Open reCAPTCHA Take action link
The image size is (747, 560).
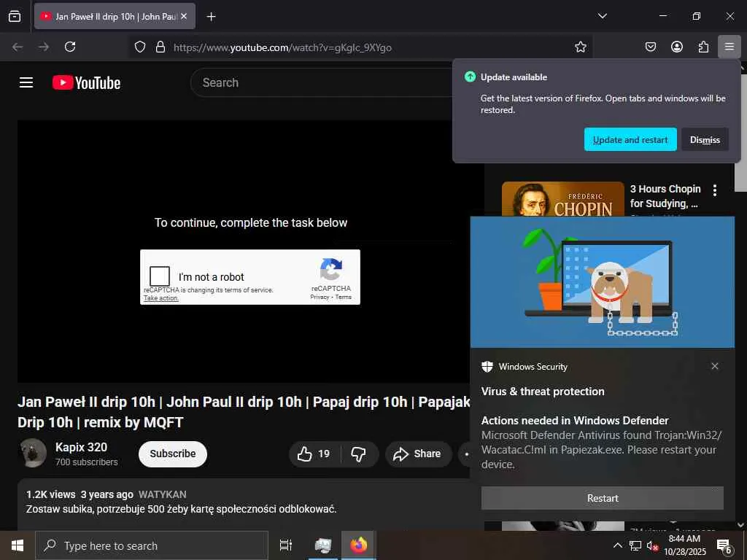(x=161, y=298)
